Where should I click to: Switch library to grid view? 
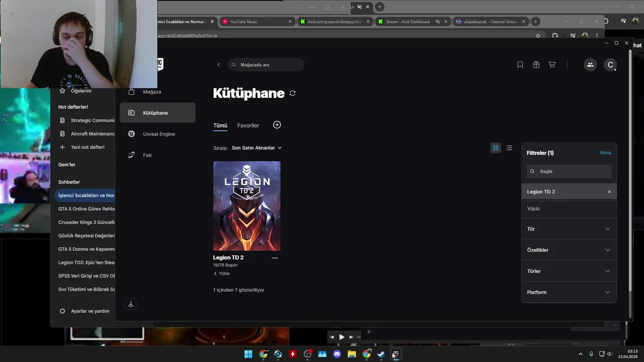click(x=496, y=148)
